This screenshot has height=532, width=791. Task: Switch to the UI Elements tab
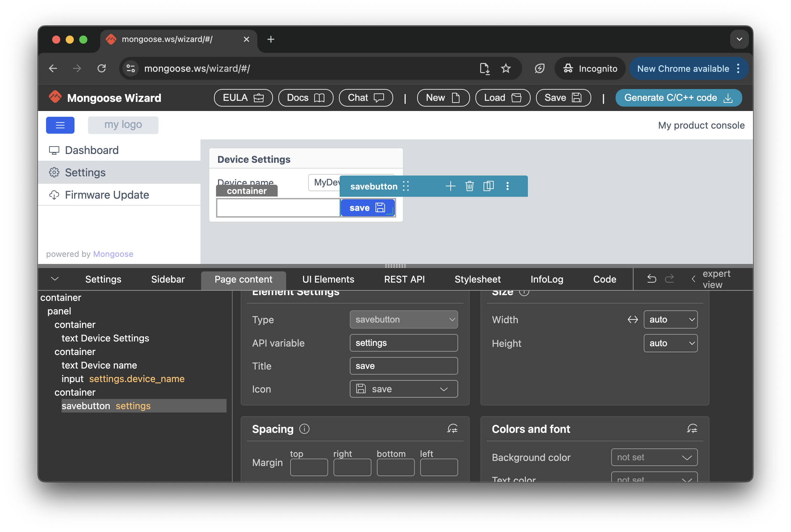328,279
